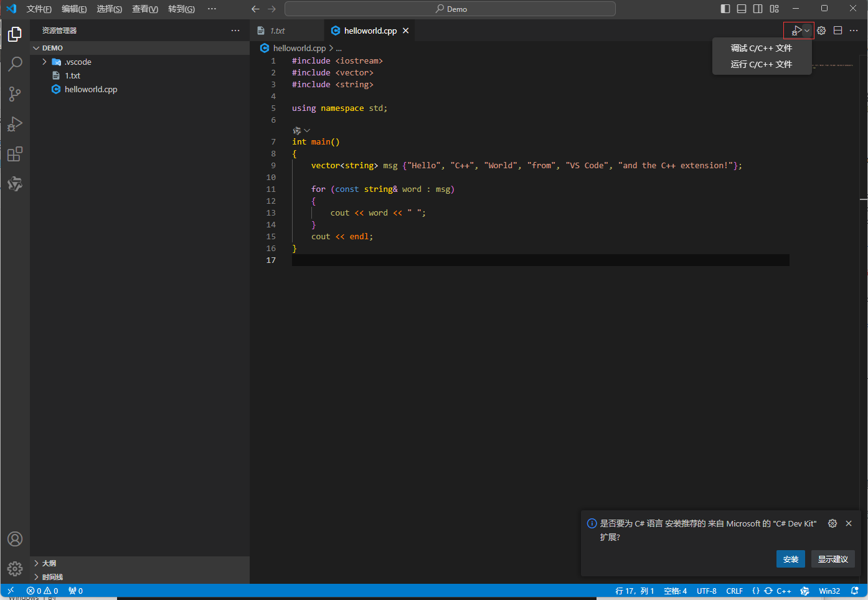868x600 pixels.
Task: Click line number 9 in the gutter
Action: 273,165
